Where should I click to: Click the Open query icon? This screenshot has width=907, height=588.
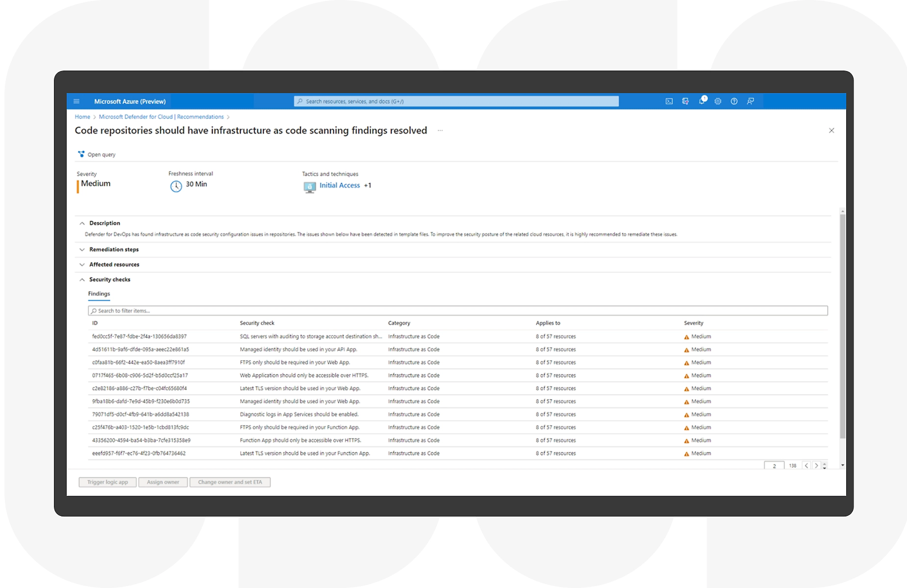pyautogui.click(x=81, y=154)
